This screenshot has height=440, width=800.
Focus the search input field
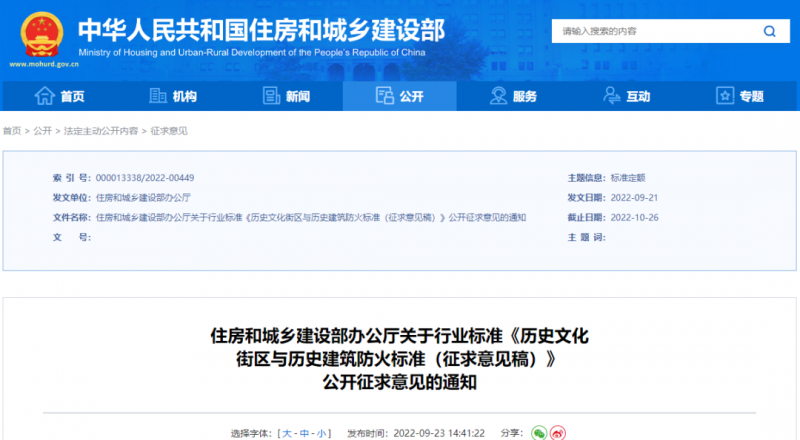[x=650, y=32]
